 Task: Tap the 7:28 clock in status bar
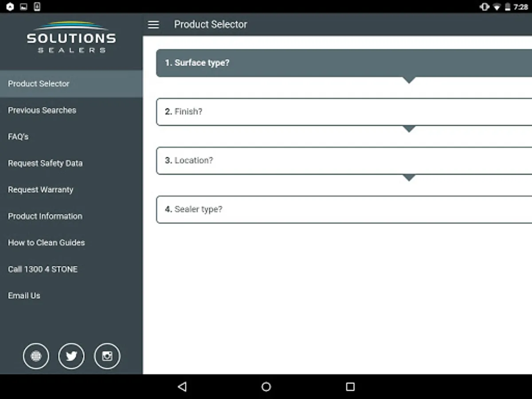pos(521,7)
